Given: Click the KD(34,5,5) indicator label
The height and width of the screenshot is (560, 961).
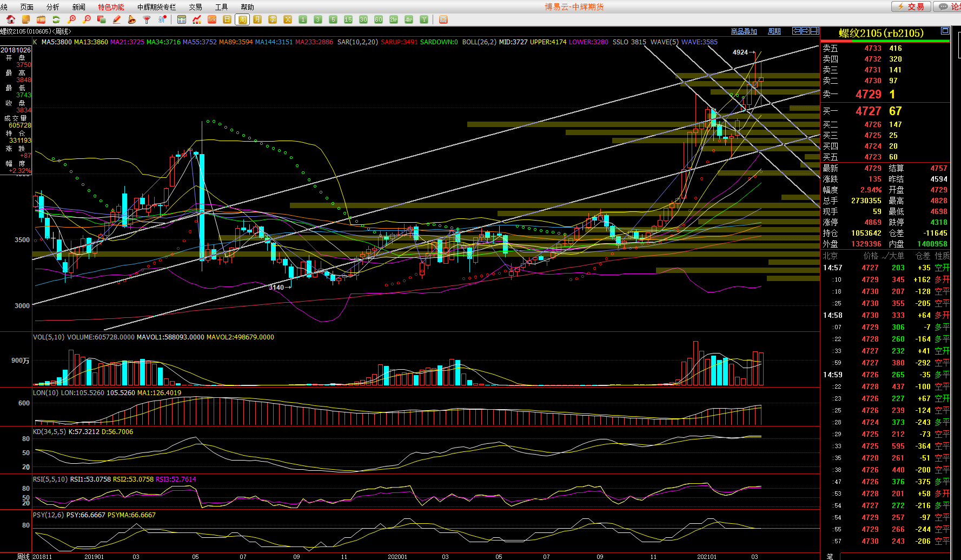Looking at the screenshot, I should 49,431.
